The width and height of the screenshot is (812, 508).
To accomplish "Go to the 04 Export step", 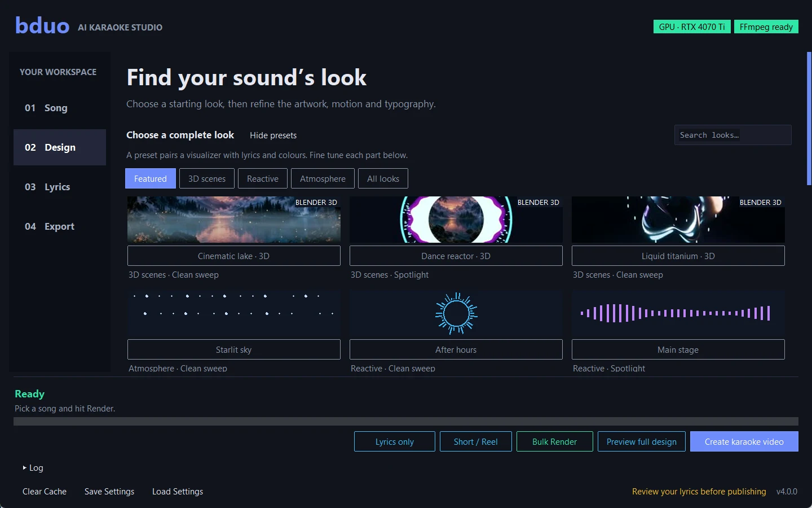I will [60, 226].
